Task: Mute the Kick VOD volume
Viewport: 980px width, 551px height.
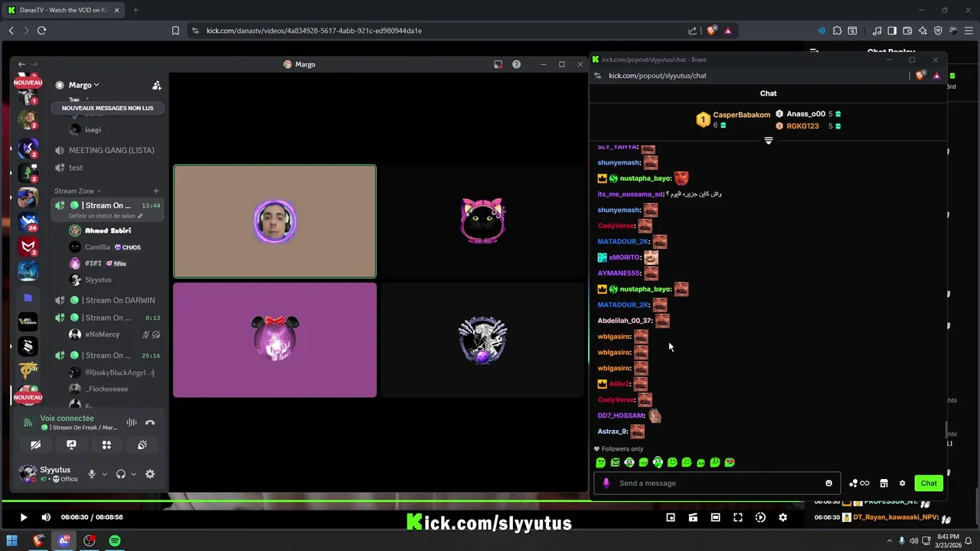Action: (46, 517)
